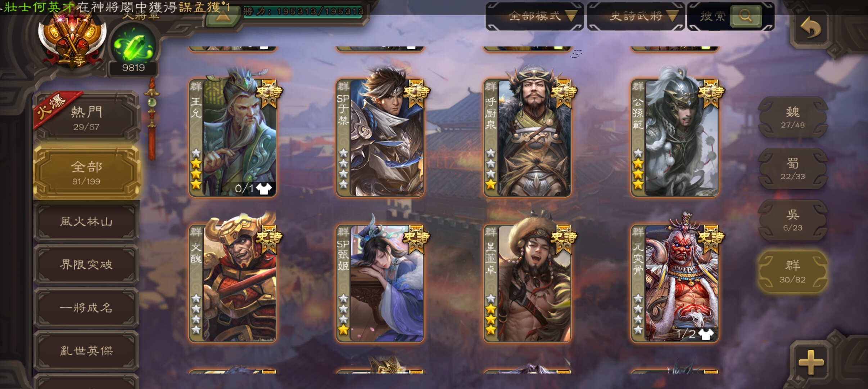
Task: Click the crossed-axes rank emblem
Action: pos(73,40)
